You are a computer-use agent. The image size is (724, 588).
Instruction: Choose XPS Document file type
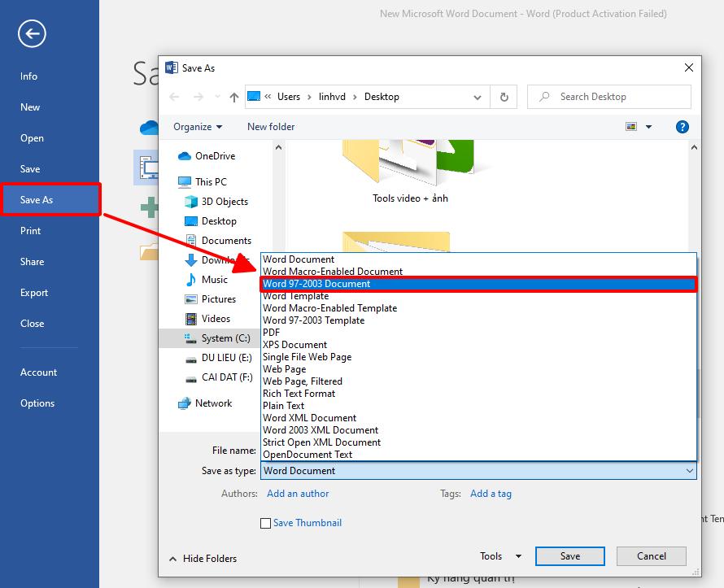pos(478,345)
